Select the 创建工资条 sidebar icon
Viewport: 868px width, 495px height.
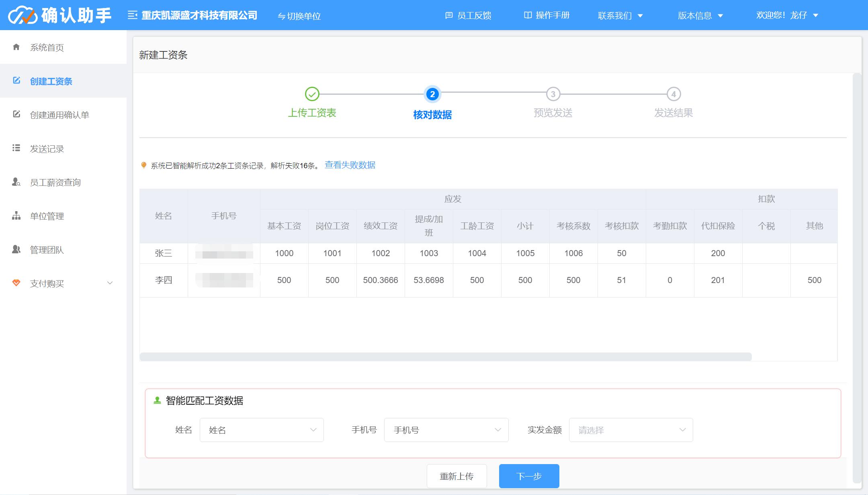point(16,81)
